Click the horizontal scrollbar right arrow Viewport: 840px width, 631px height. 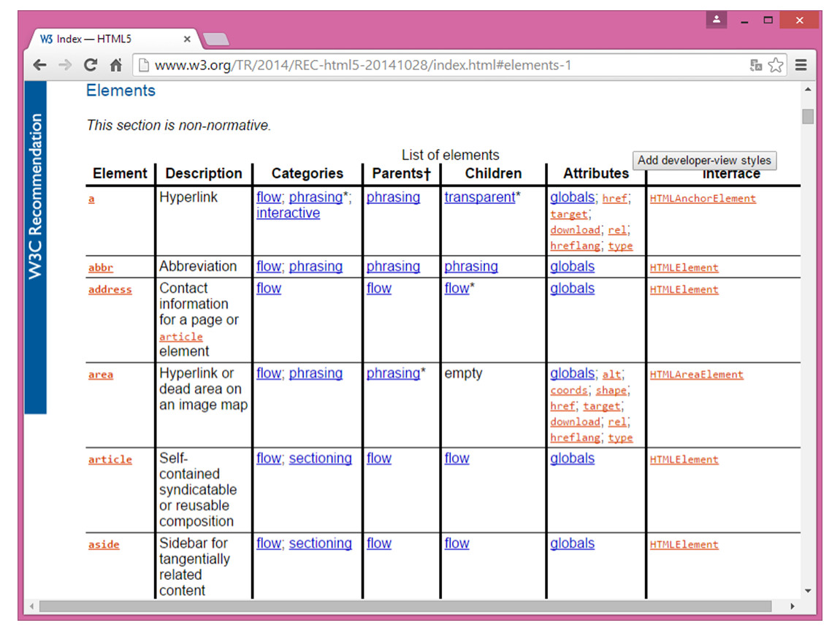coord(793,606)
